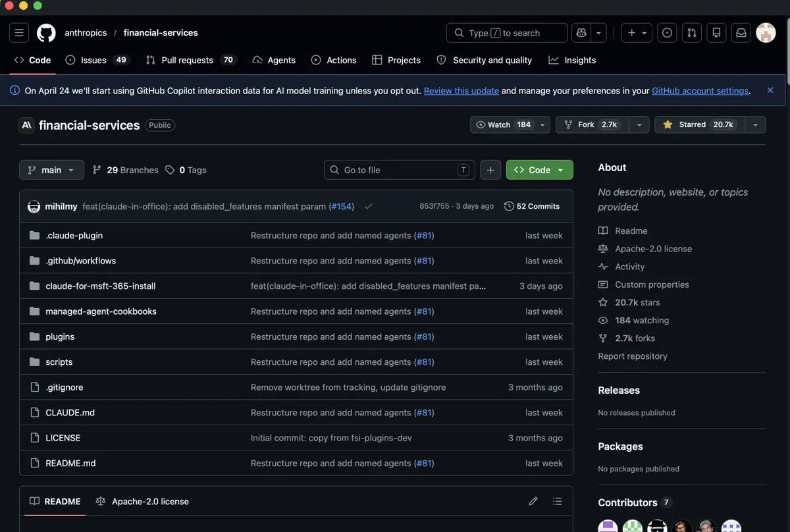Viewport: 790px width, 532px height.
Task: Check the commit status green checkmark
Action: [x=368, y=206]
